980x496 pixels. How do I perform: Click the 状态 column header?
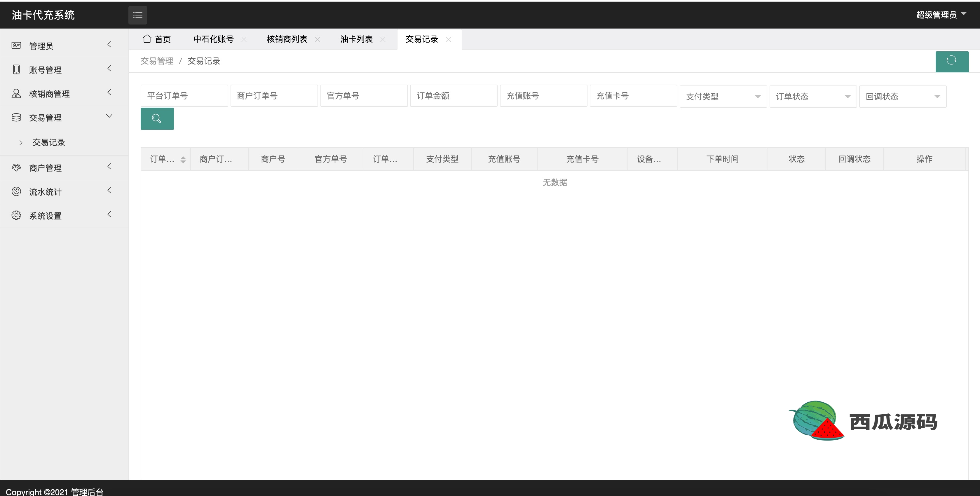click(x=797, y=159)
